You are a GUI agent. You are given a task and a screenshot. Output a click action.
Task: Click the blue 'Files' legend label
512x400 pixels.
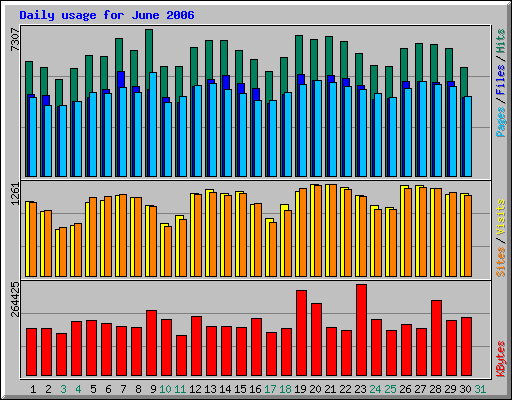[501, 80]
